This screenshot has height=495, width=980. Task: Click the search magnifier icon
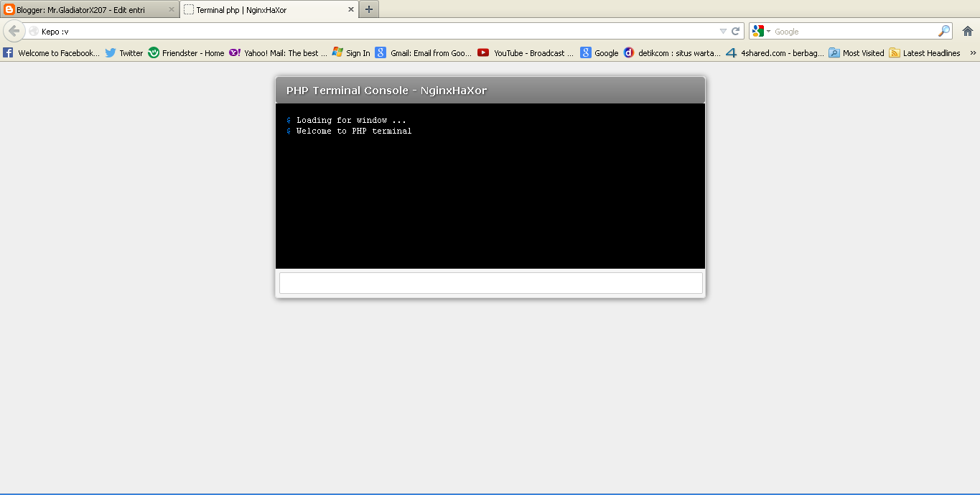(x=943, y=31)
